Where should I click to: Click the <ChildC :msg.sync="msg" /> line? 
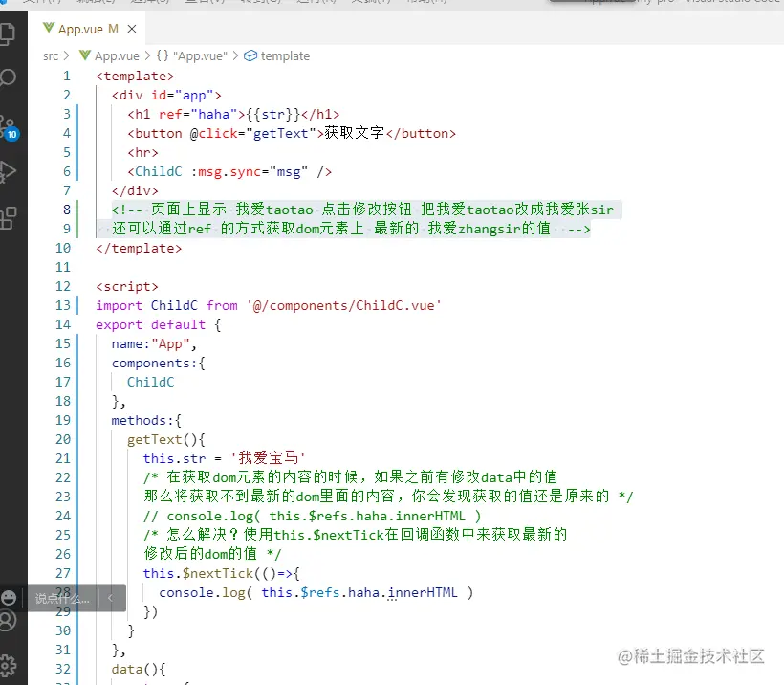pyautogui.click(x=229, y=172)
